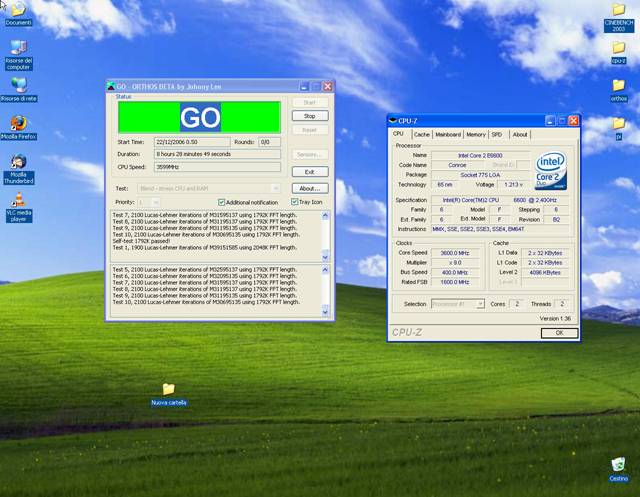This screenshot has height=497, width=640.
Task: Open Risorse del computer icon
Action: (18, 48)
